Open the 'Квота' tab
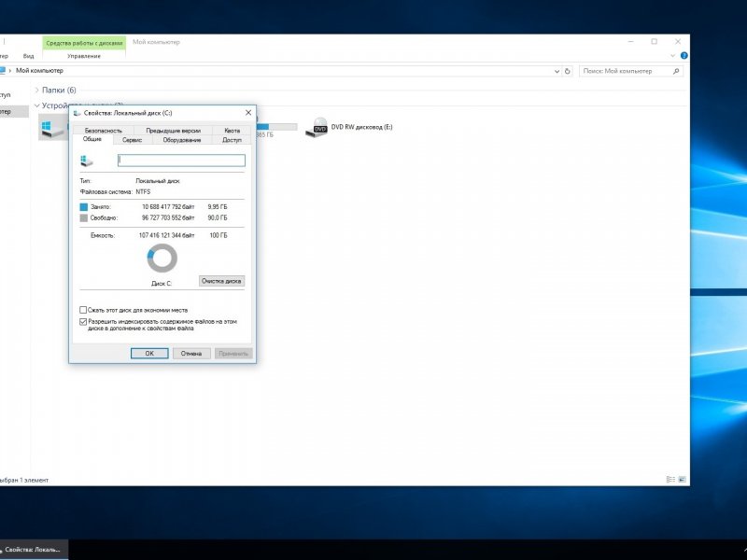Image resolution: width=747 pixels, height=560 pixels. point(232,131)
